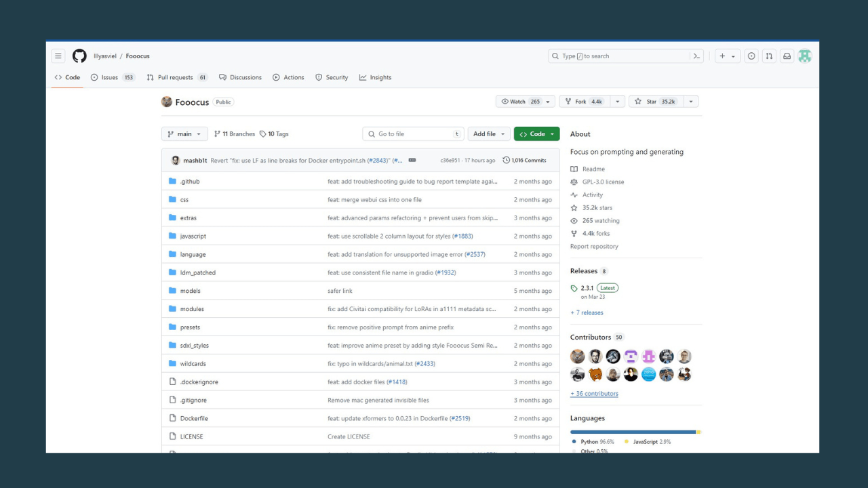View 35.2k stars link in About
The height and width of the screenshot is (488, 868).
click(x=591, y=207)
